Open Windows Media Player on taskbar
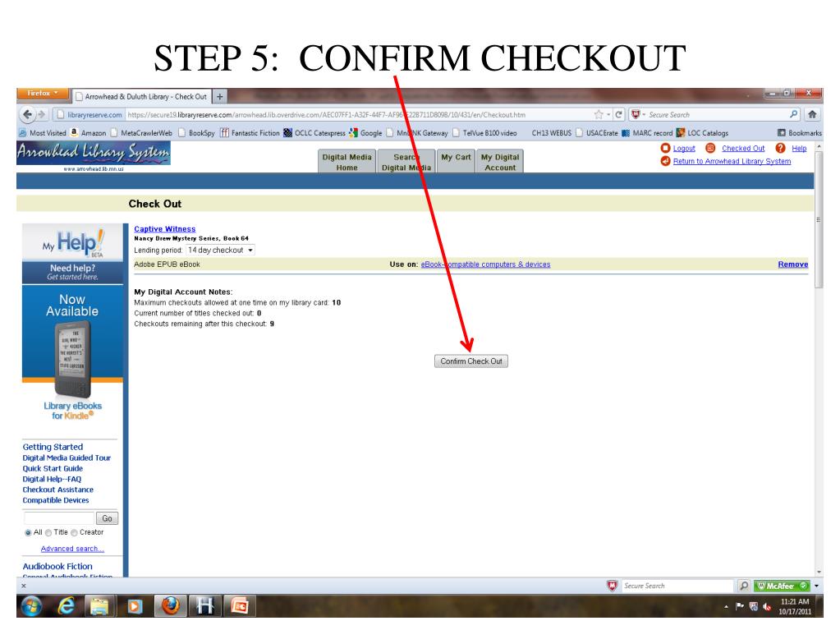 coord(134,606)
